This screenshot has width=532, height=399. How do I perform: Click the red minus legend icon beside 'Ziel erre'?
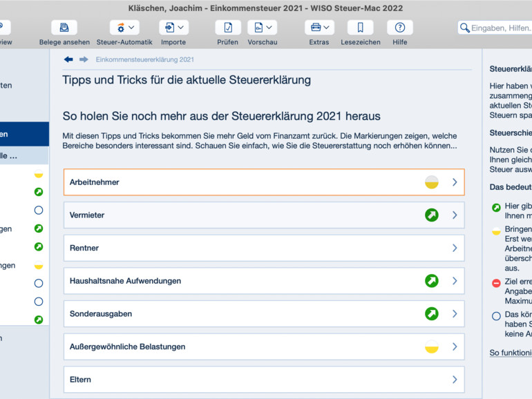click(x=496, y=283)
